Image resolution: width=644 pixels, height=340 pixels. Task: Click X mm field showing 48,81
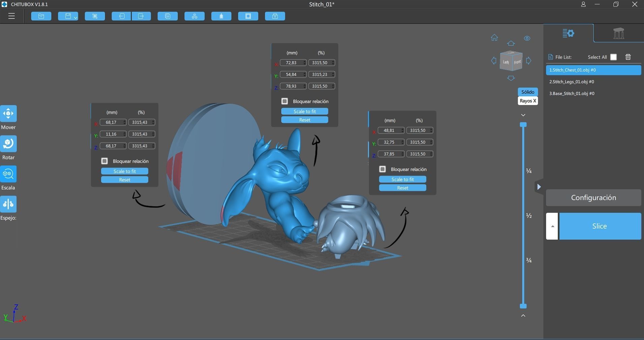click(391, 130)
